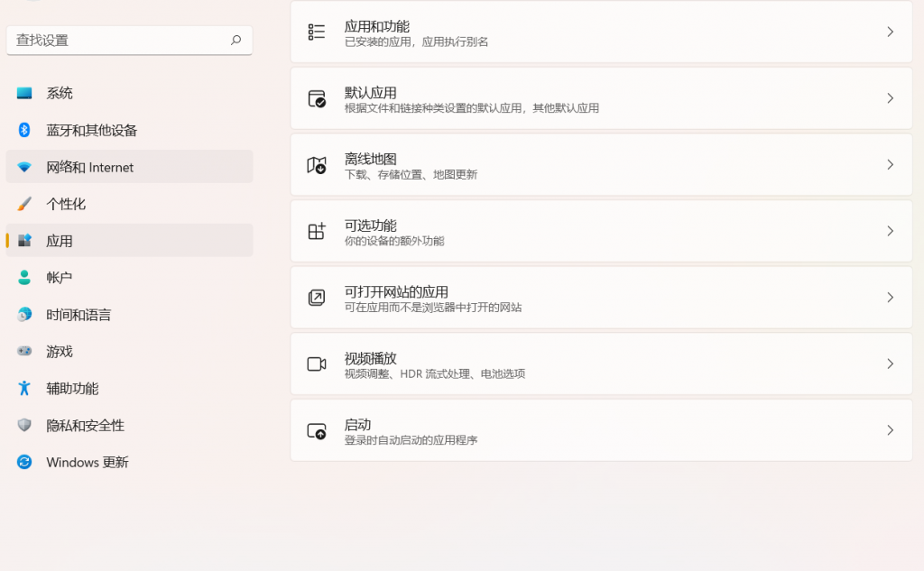The height and width of the screenshot is (571, 924).
Task: Open 启动 using its chevron arrow
Action: pyautogui.click(x=890, y=430)
